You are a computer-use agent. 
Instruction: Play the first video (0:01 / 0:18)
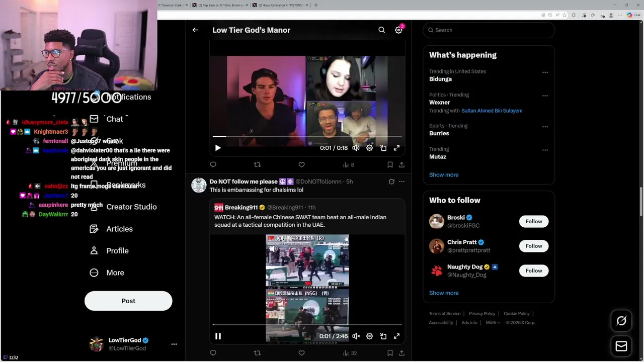pos(218,148)
